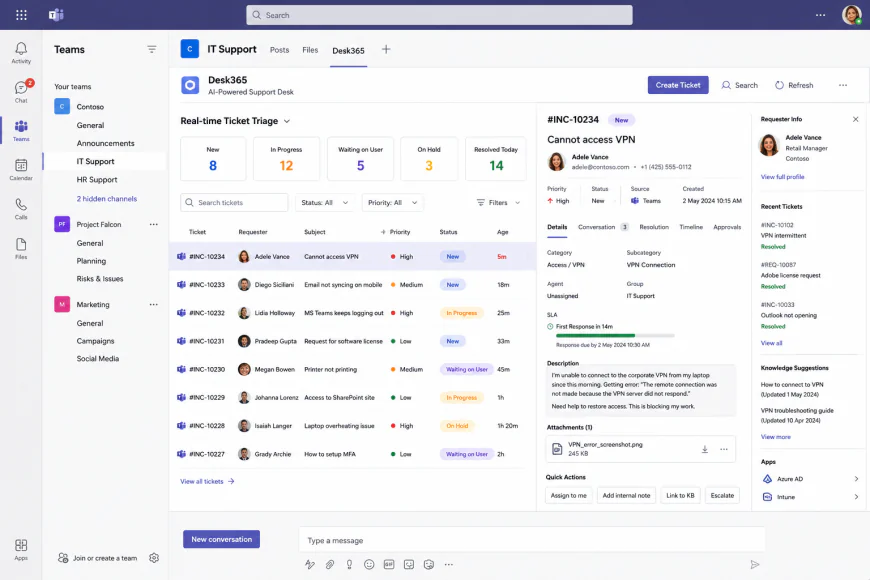Open View full profile link
The image size is (870, 580).
pos(782,177)
